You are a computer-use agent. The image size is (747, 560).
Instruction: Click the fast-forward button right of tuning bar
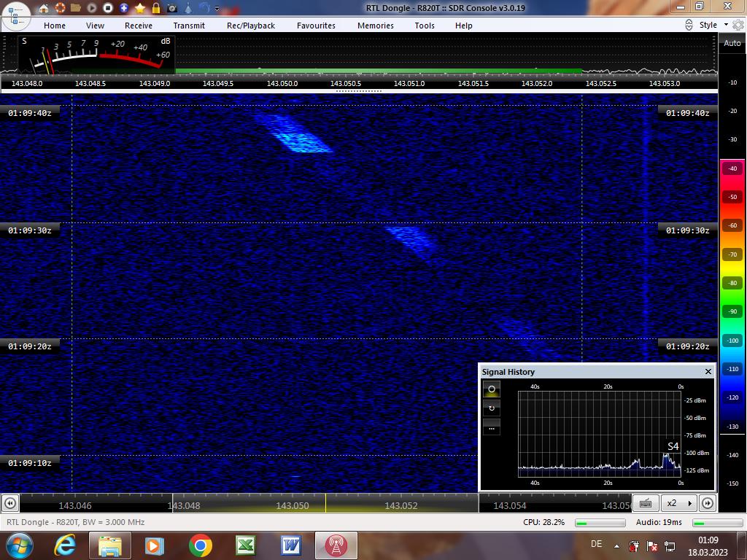tap(708, 503)
